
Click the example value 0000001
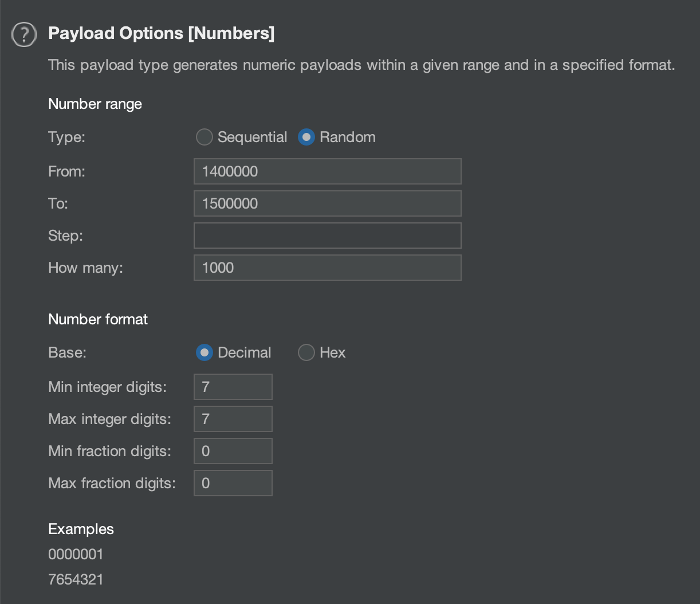pyautogui.click(x=76, y=554)
